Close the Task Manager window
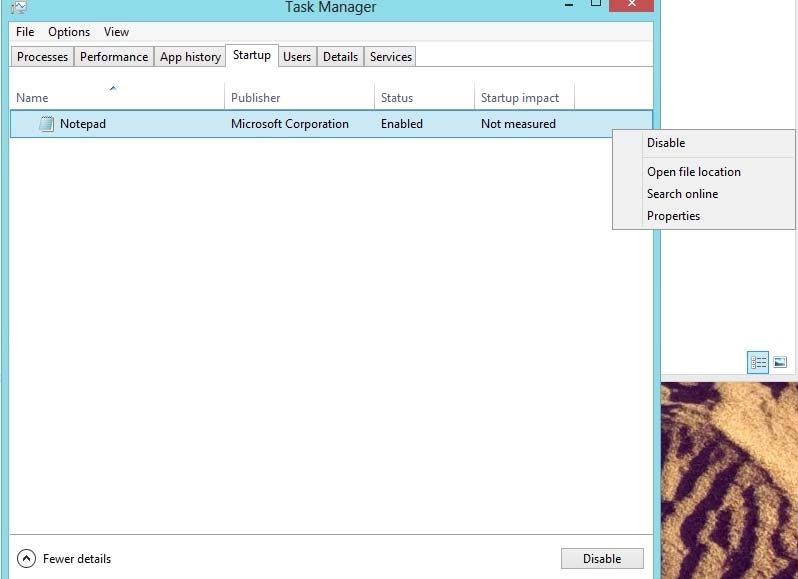 tap(632, 5)
